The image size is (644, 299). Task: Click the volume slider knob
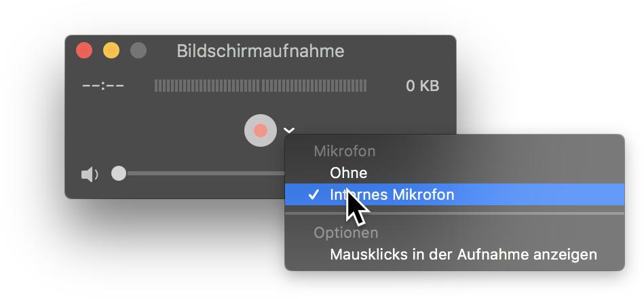[119, 173]
